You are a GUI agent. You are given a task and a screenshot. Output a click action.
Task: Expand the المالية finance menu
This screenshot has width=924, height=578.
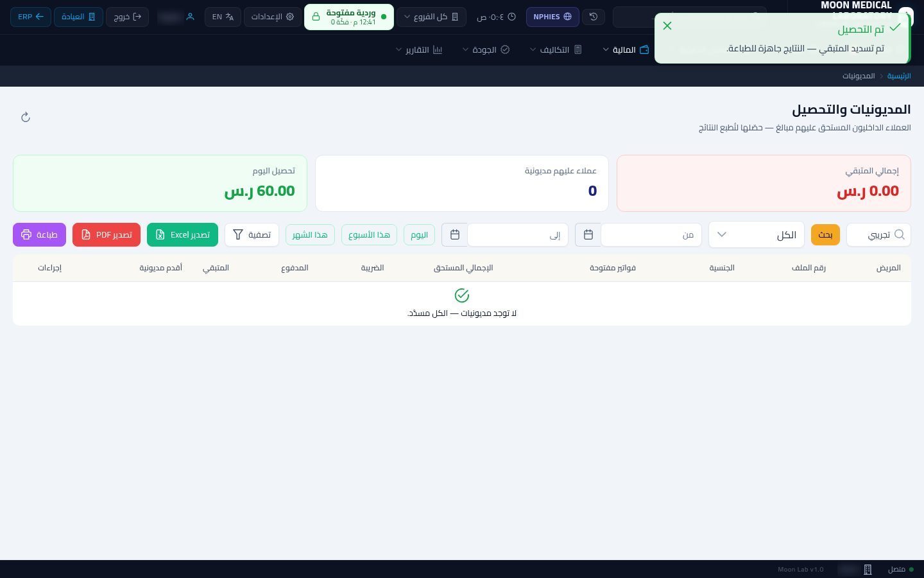point(626,49)
